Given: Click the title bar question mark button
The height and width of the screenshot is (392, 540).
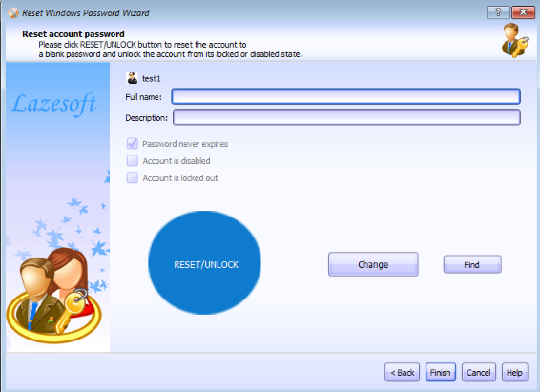Looking at the screenshot, I should pyautogui.click(x=498, y=12).
